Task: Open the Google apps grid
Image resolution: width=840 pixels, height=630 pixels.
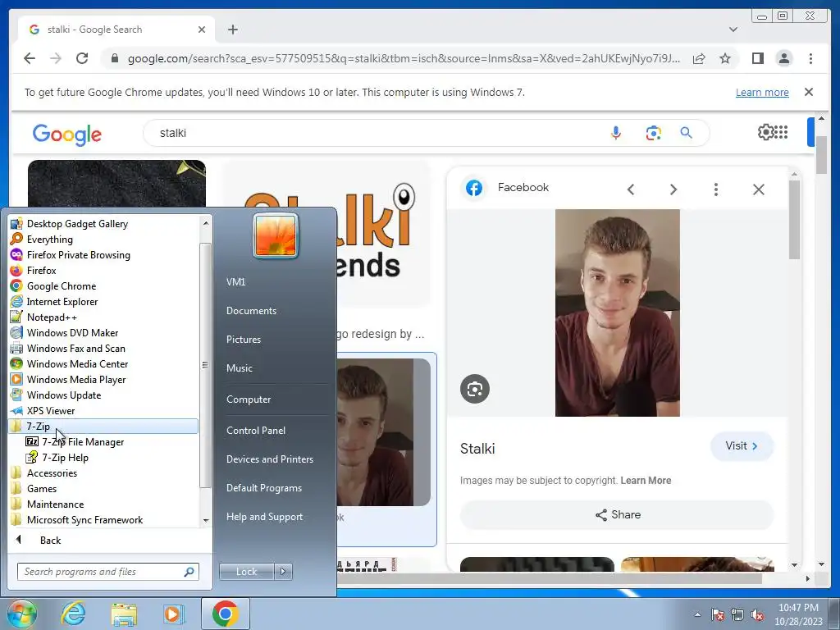Action: point(782,132)
